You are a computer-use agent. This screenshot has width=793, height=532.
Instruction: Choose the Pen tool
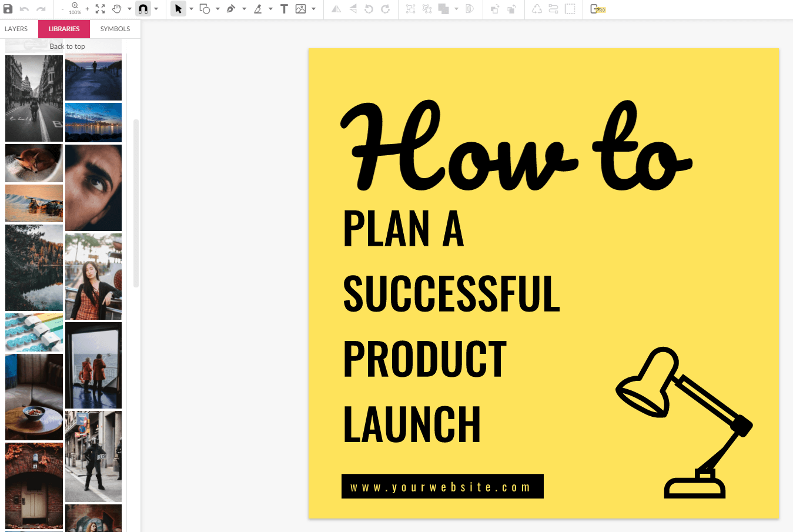(231, 9)
